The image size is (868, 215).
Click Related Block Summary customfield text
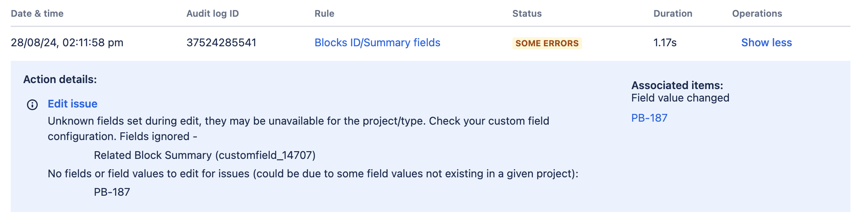(205, 155)
